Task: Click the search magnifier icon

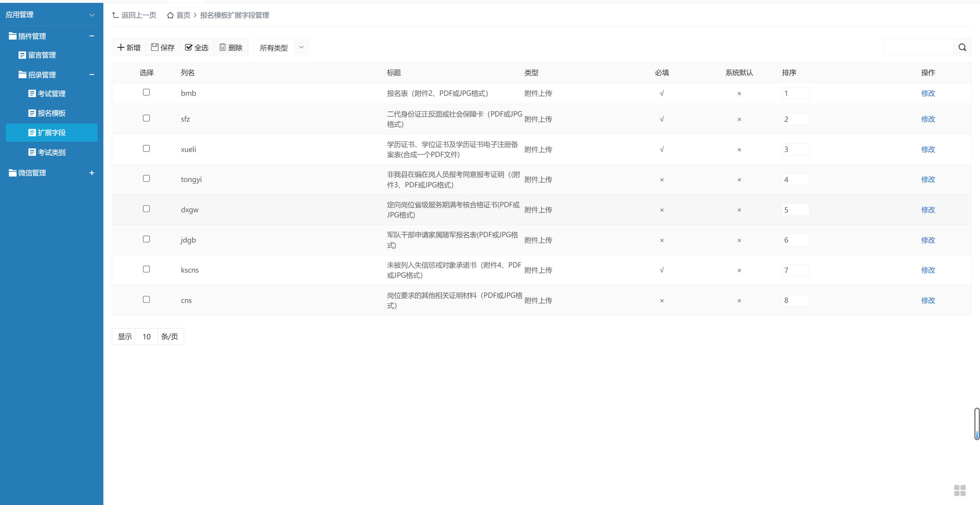Action: (962, 47)
